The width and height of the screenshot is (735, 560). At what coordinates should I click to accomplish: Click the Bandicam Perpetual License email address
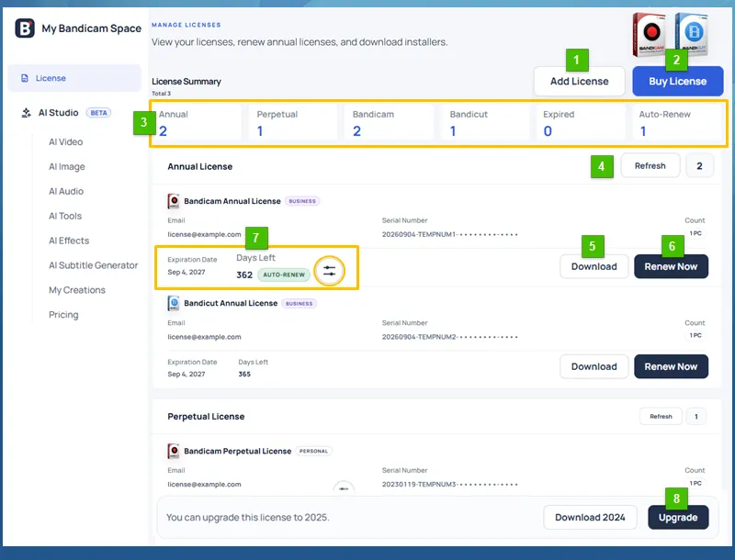click(204, 484)
